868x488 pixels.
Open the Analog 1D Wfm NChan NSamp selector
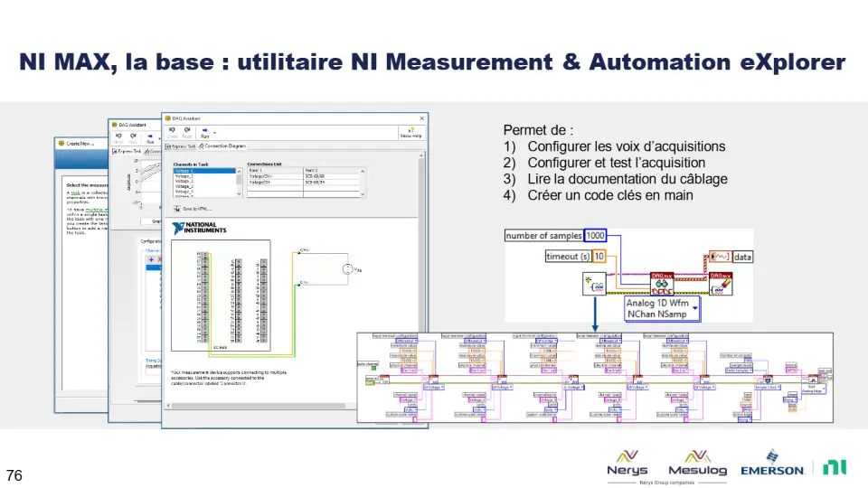point(662,309)
